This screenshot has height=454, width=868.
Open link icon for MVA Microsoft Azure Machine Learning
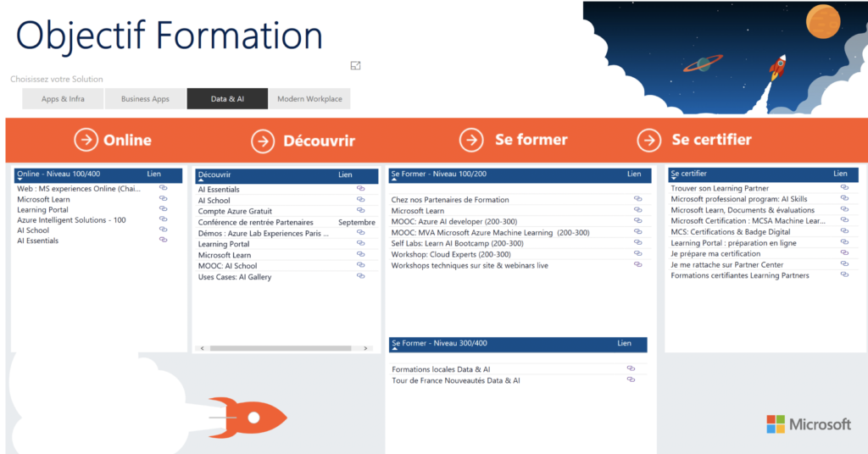637,232
